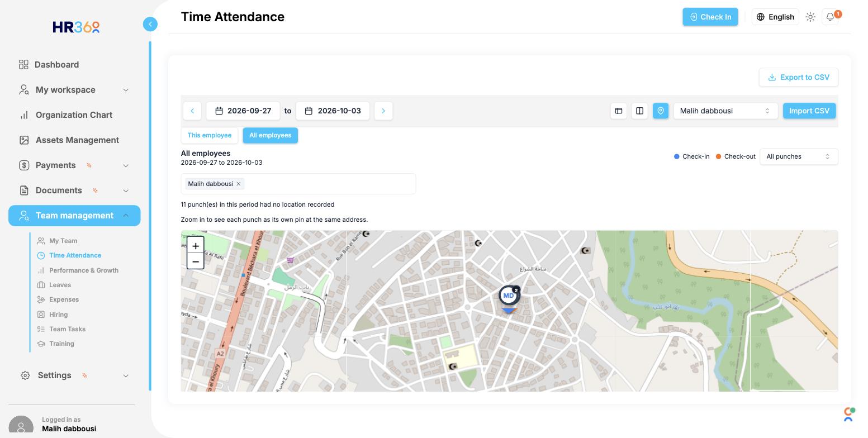868x438 pixels.
Task: Expand the Documents menu
Action: click(74, 191)
